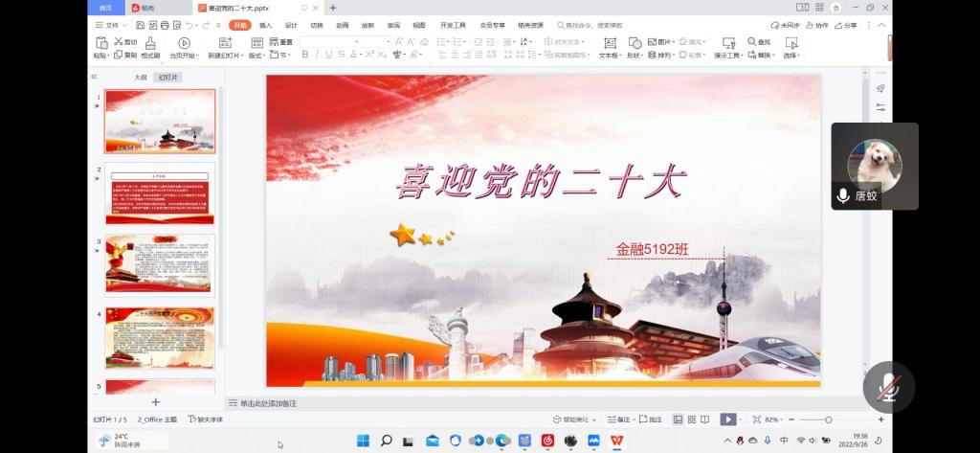This screenshot has width=980, height=453.
Task: Switch to Outline (大纲) view in side panel
Action: coord(141,77)
